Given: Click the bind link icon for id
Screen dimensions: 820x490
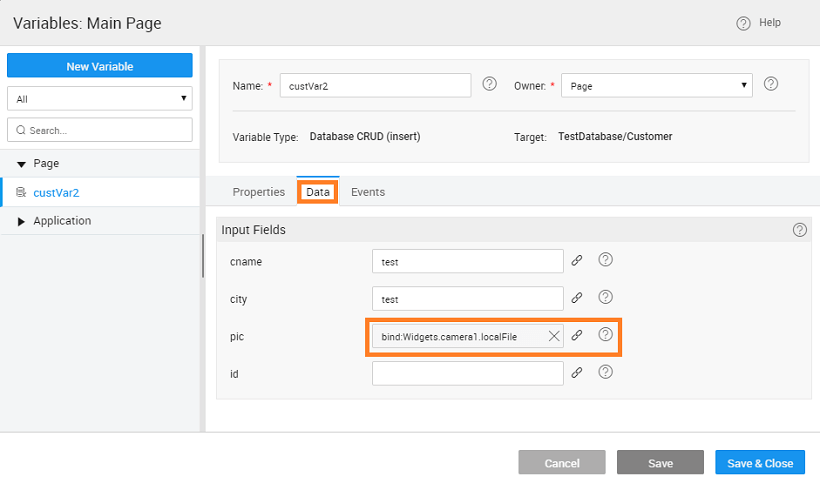Looking at the screenshot, I should pos(577,373).
